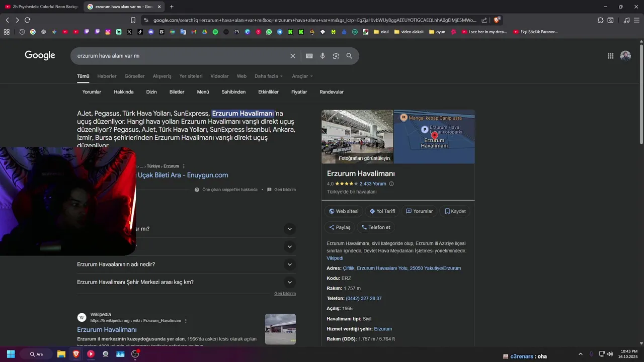Expand the second related question chevron
The height and width of the screenshot is (362, 644).
(289, 246)
